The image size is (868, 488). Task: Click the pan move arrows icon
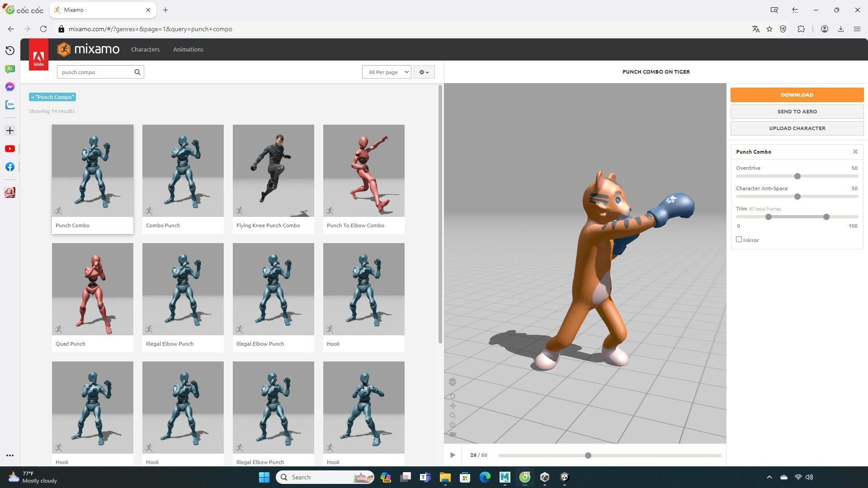pyautogui.click(x=453, y=406)
